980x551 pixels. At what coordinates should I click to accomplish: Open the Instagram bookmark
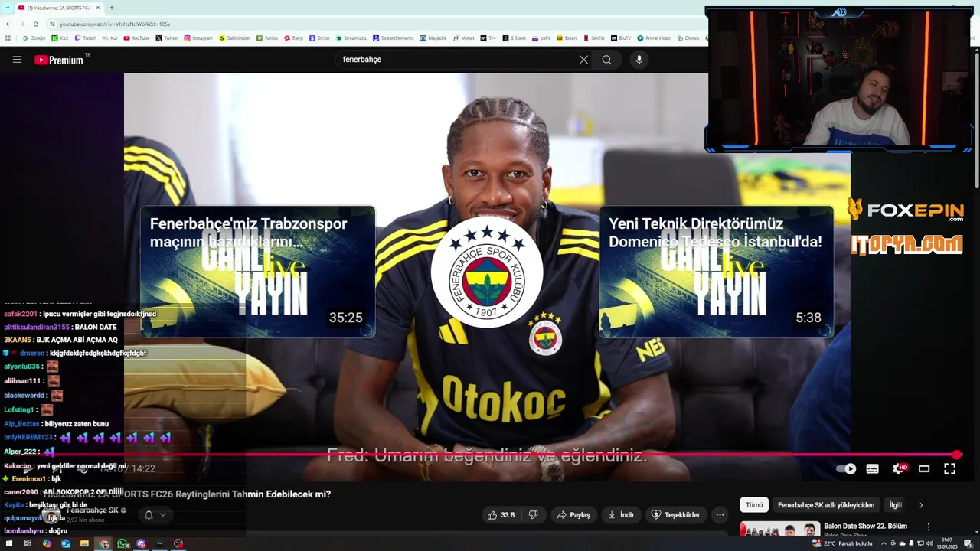click(198, 37)
